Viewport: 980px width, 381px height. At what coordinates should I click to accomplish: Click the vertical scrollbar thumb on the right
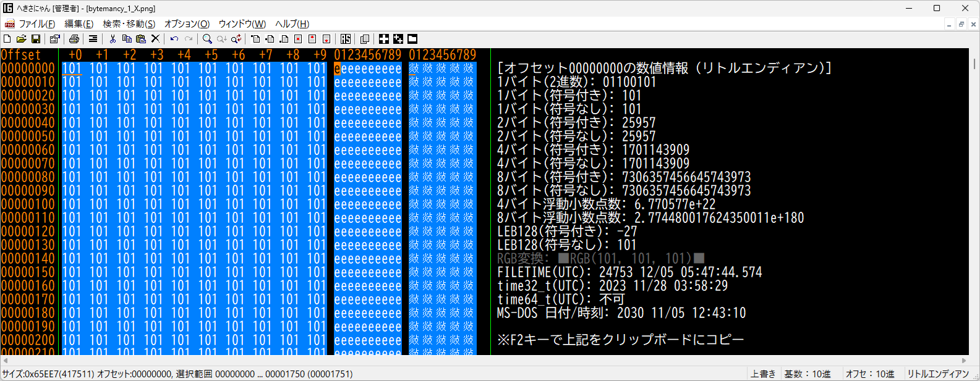(974, 64)
